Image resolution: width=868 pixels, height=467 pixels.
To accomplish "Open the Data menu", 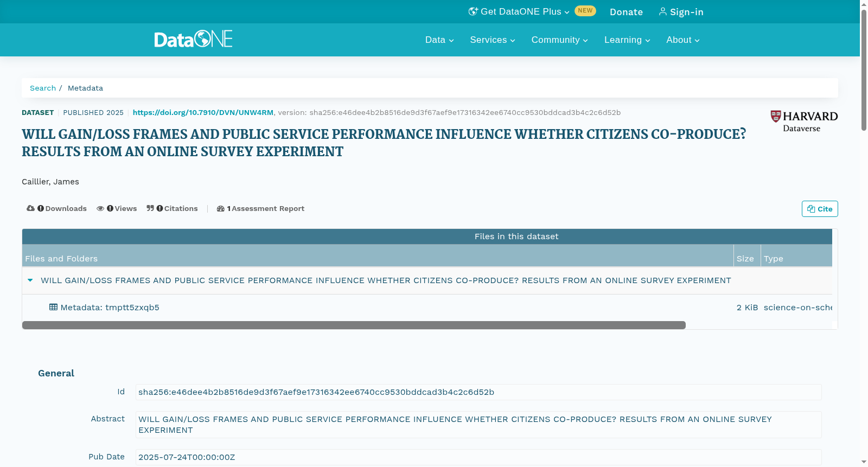I will (439, 40).
